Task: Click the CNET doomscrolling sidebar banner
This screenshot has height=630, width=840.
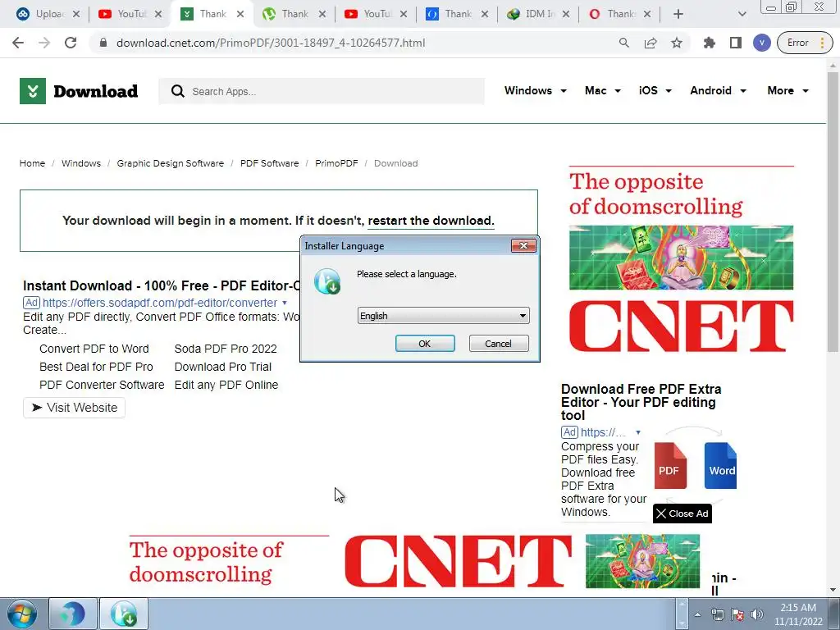Action: [x=681, y=260]
